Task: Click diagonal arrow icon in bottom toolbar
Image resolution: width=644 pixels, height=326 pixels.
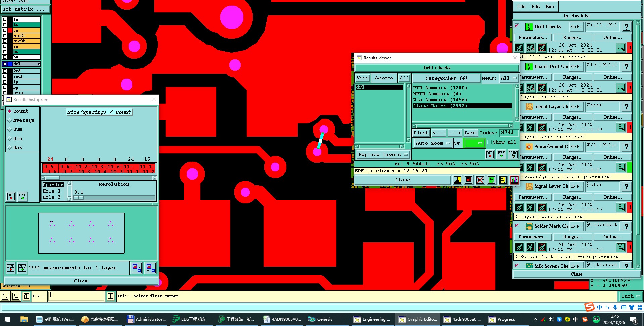Action: (5, 296)
